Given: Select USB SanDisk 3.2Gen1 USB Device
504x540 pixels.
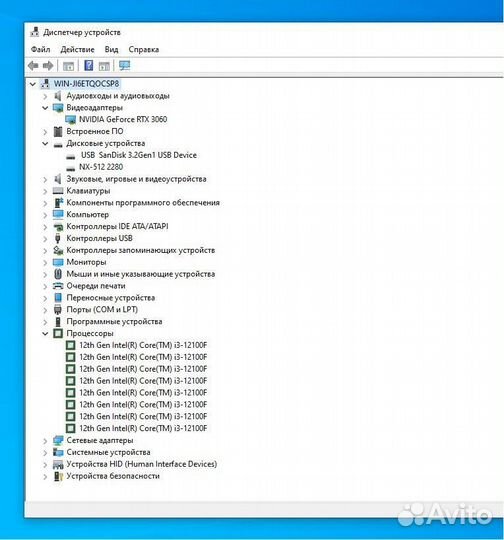Looking at the screenshot, I should click(x=139, y=155).
